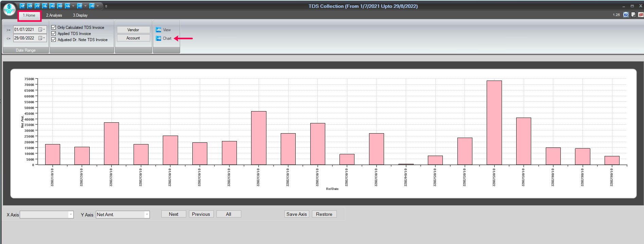Uncheck Only Calculated TDS Invoice
This screenshot has height=244, width=644.
pos(53,28)
